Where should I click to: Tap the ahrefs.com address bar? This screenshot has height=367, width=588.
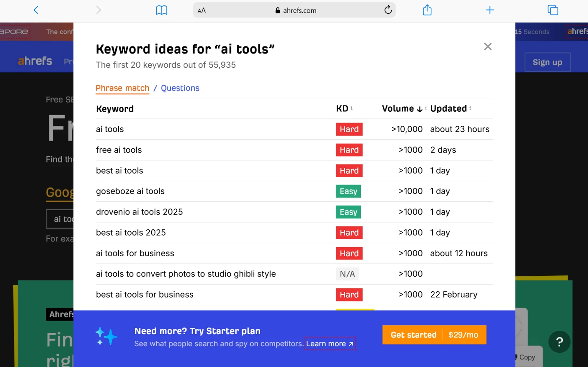coord(294,10)
